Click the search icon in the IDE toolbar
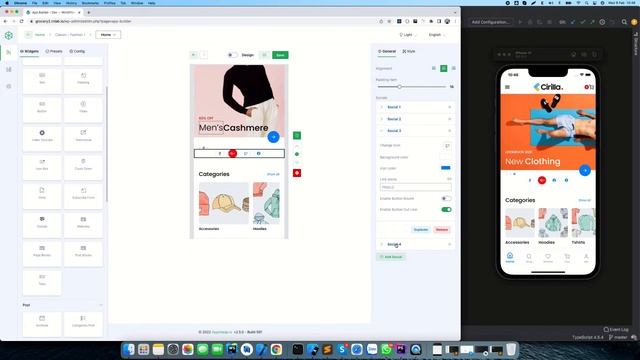The image size is (640, 360). click(x=624, y=22)
